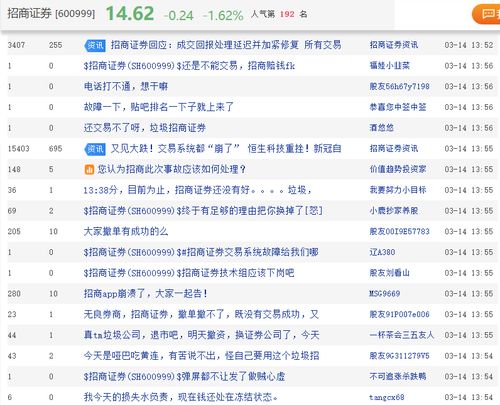Image resolution: width=500 pixels, height=405 pixels.
Task: Open author profile MSG9669
Action: tap(385, 294)
